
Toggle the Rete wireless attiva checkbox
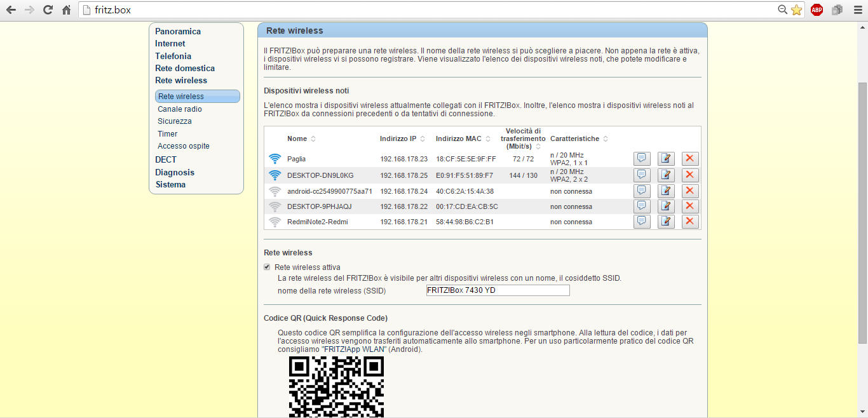click(268, 267)
